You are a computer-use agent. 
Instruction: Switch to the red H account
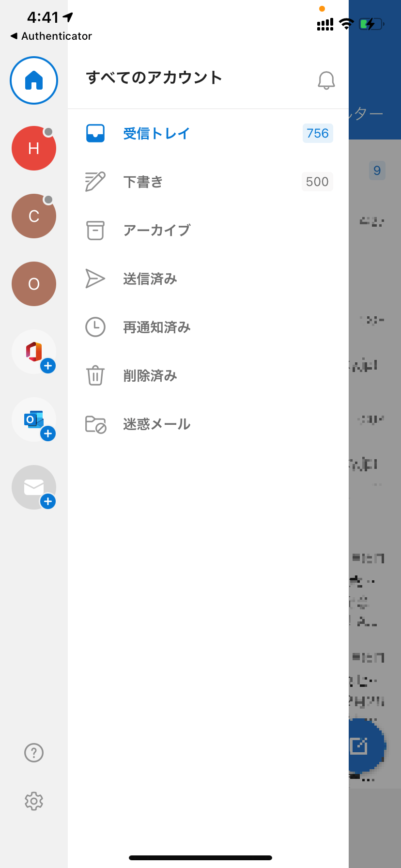point(34,148)
